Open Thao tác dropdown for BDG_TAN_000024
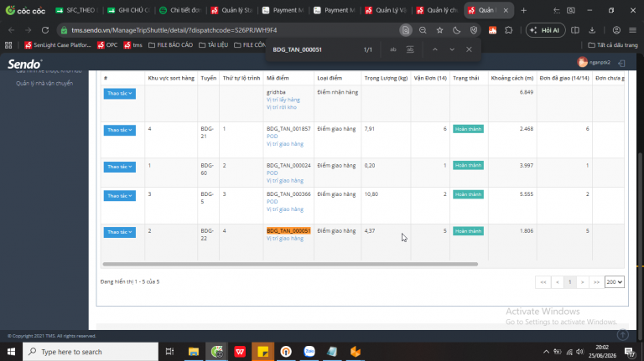The image size is (644, 361). pos(120,167)
